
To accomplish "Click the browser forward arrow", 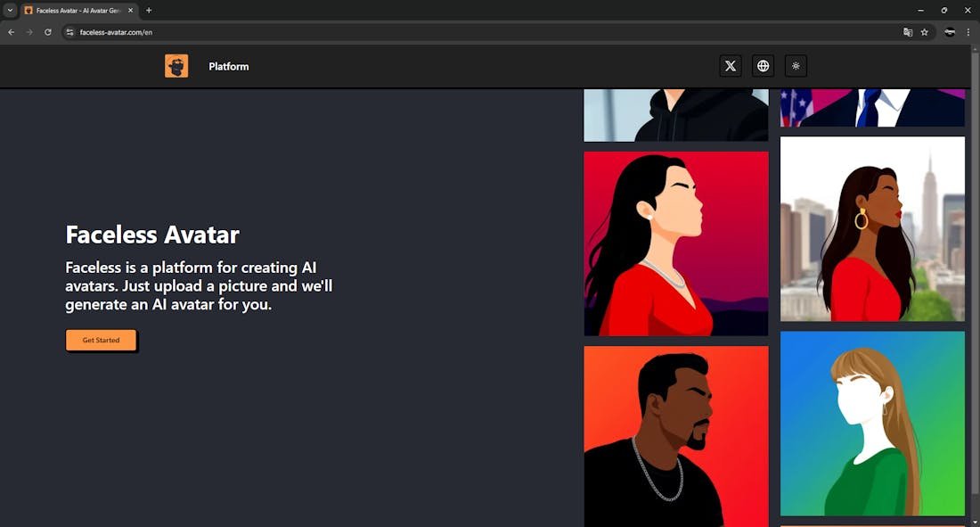I will pyautogui.click(x=29, y=32).
